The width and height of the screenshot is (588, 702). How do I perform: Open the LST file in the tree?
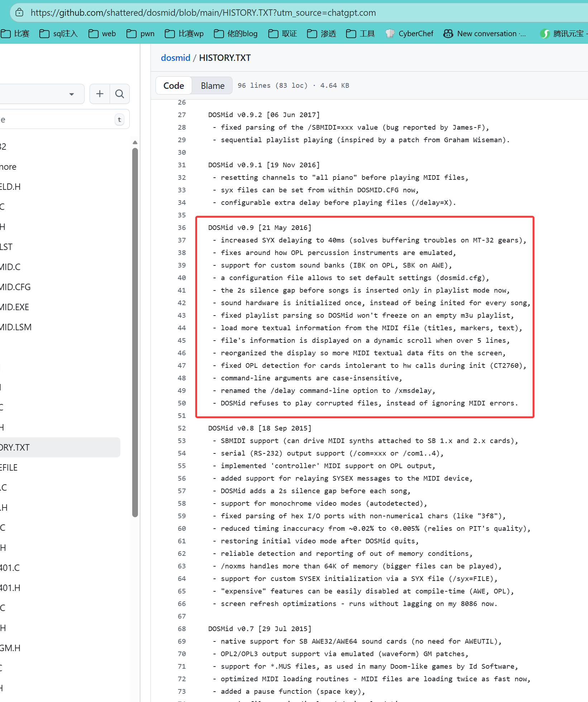pyautogui.click(x=6, y=247)
